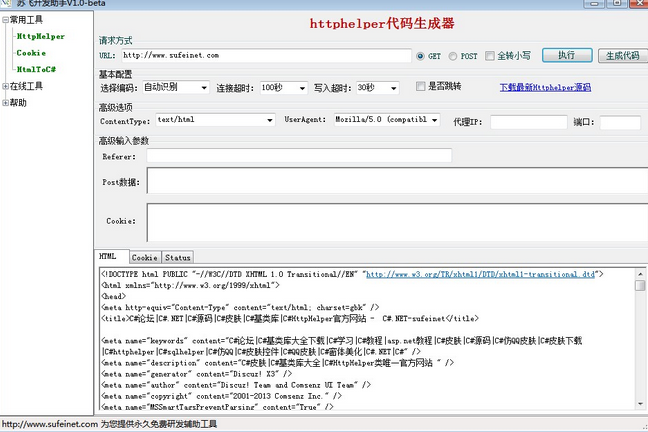Click the HTML output scrollbar up arrow
The height and width of the screenshot is (432, 648).
[640, 274]
